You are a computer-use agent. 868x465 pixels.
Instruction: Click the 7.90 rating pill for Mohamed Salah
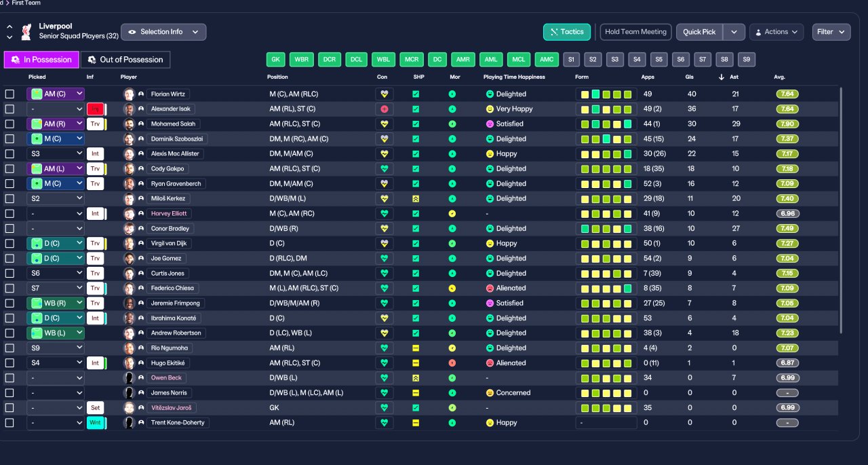(x=787, y=124)
